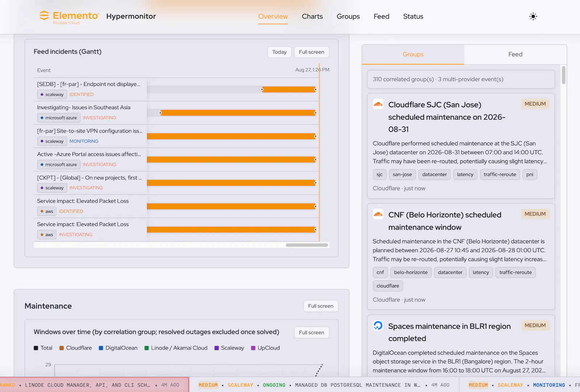Click the sjc tag
This screenshot has height=392, width=580.
pyautogui.click(x=380, y=174)
